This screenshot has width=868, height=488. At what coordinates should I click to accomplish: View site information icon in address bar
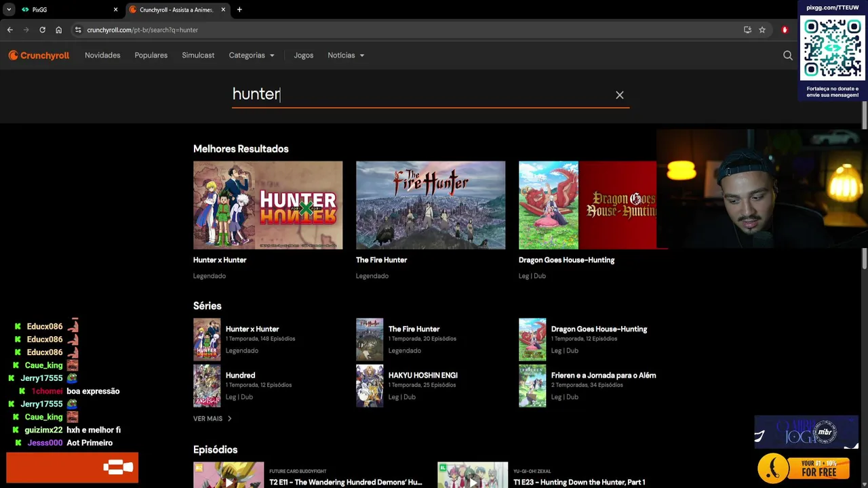point(78,30)
